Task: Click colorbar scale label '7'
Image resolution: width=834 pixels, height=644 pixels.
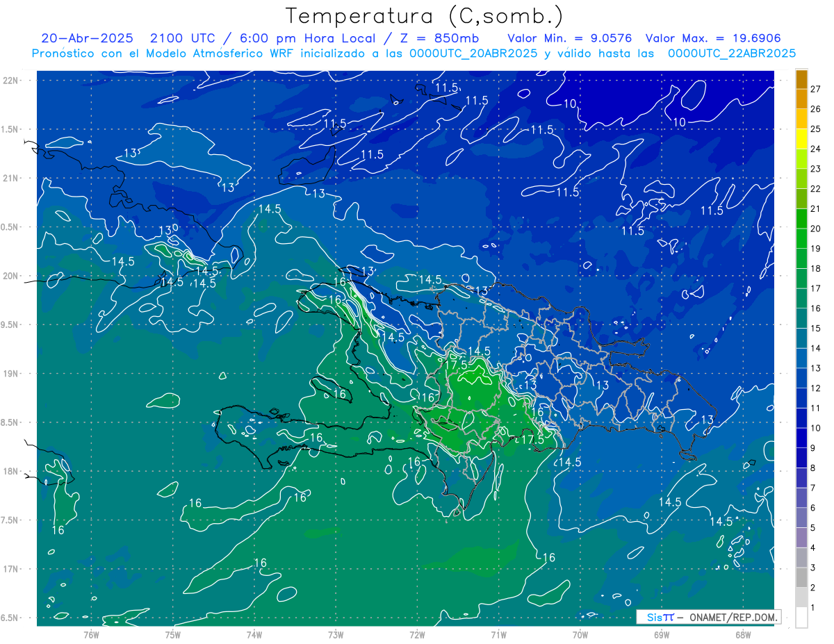Action: (x=813, y=488)
